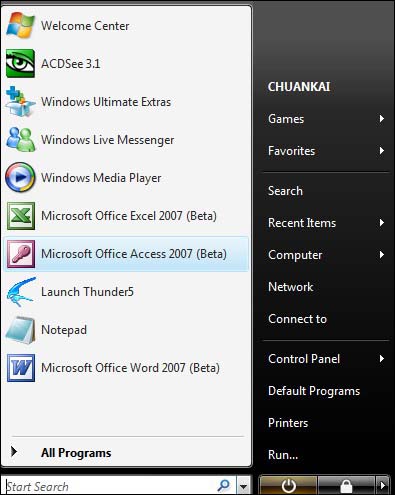This screenshot has height=495, width=395.
Task: Click the power button icon
Action: click(x=288, y=486)
